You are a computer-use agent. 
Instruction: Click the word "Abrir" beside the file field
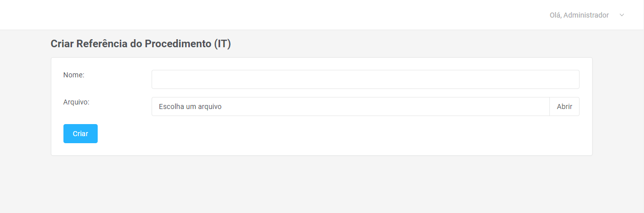(x=564, y=106)
